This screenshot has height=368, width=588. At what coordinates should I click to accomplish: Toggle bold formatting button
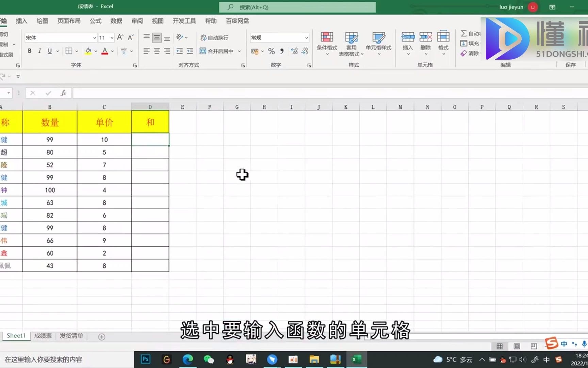[30, 51]
